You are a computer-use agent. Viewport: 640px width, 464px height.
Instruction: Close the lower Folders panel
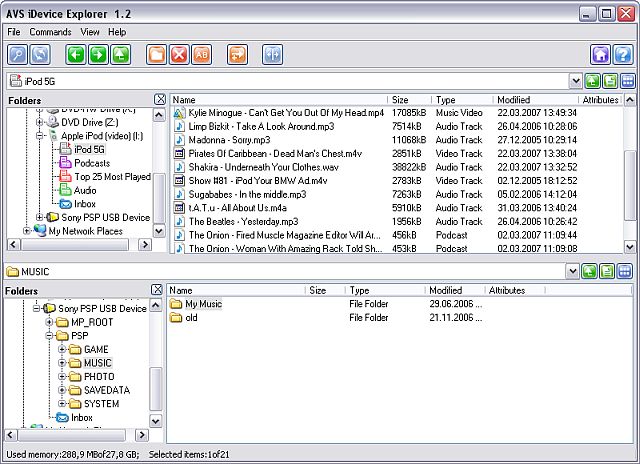tap(158, 290)
